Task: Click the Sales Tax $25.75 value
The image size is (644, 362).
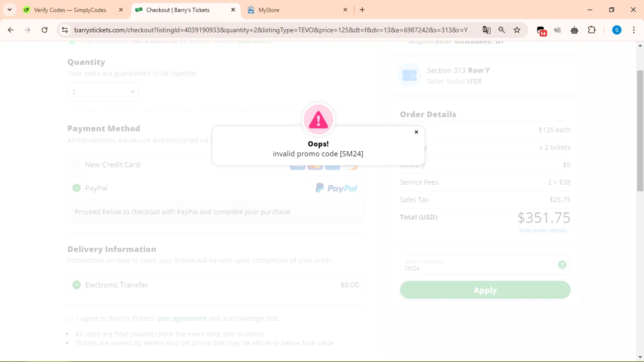Action: pyautogui.click(x=560, y=200)
